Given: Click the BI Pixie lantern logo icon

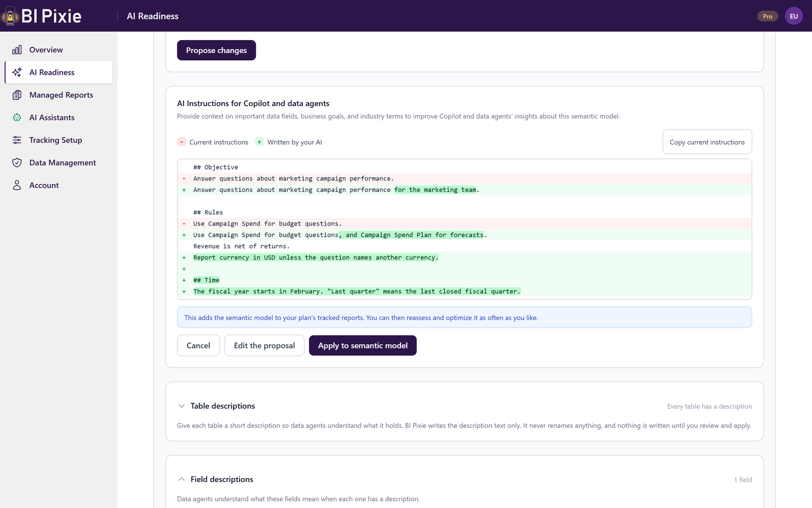Looking at the screenshot, I should click(10, 16).
